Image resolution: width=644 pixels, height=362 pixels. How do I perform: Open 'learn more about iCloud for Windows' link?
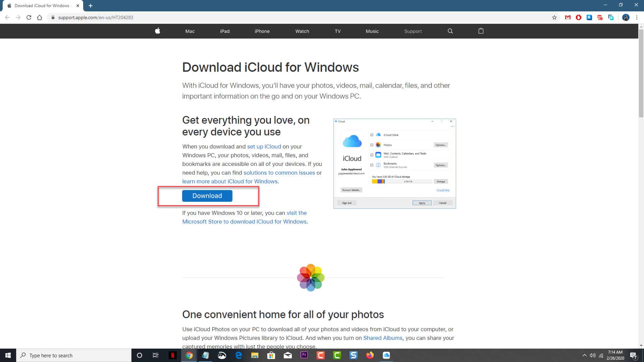pos(230,181)
